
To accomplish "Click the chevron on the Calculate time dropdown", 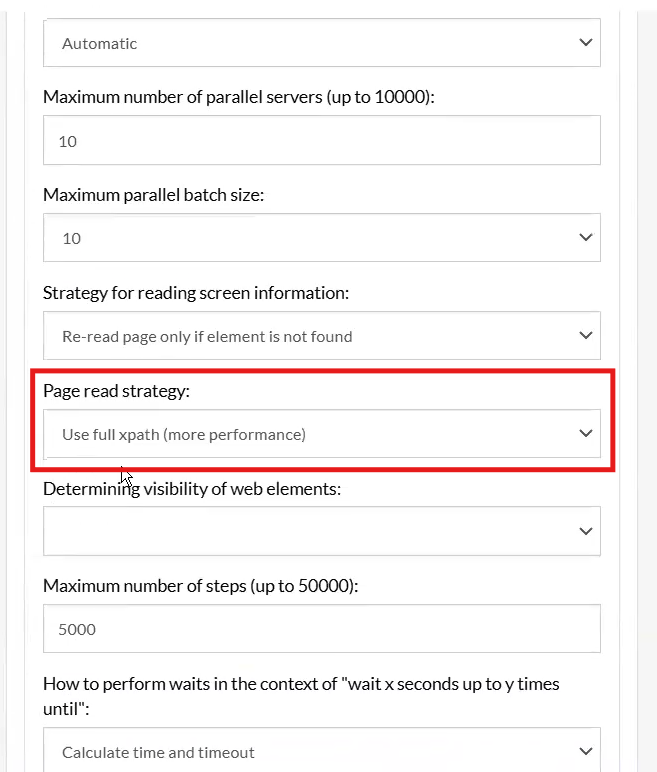I will coord(586,751).
